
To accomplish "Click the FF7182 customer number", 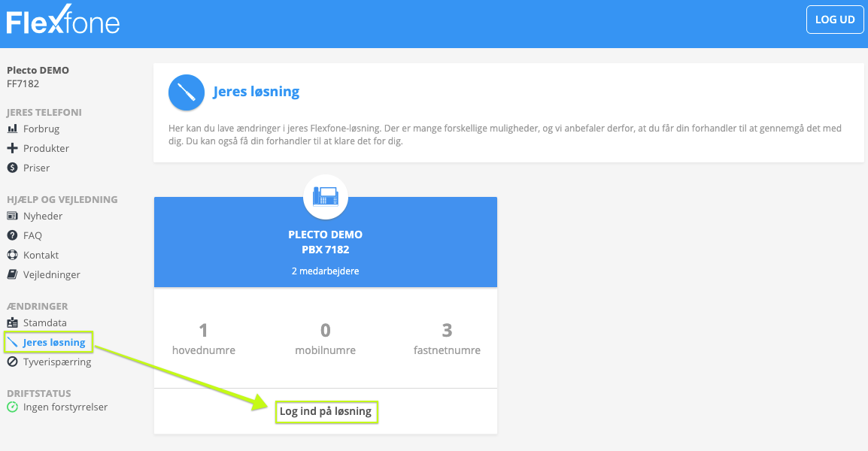I will [x=23, y=83].
